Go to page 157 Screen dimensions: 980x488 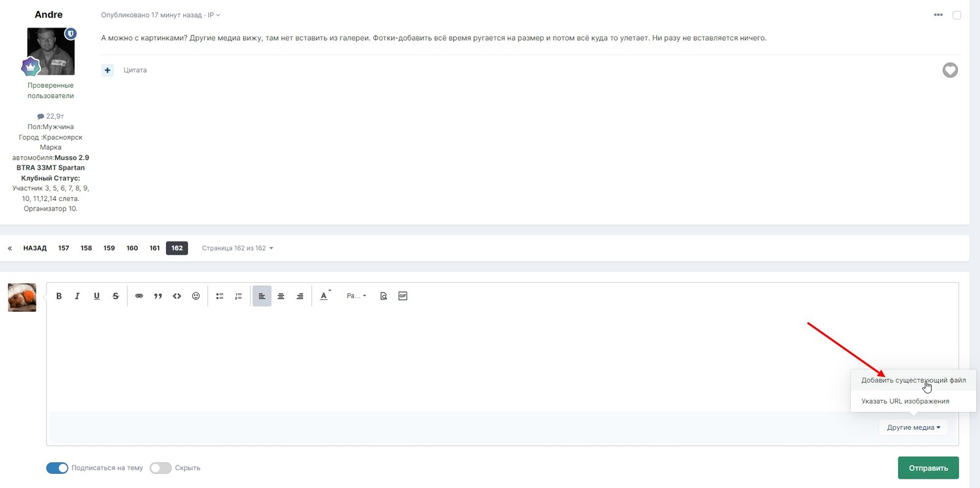point(64,248)
